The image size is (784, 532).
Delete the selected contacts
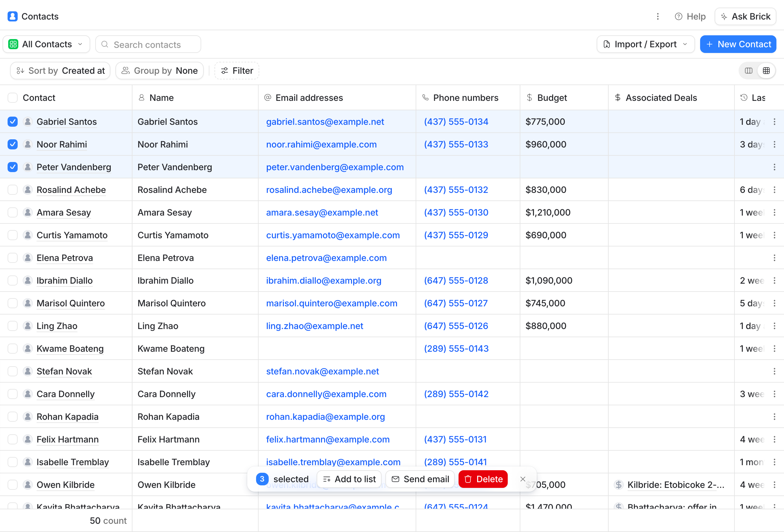click(x=483, y=479)
